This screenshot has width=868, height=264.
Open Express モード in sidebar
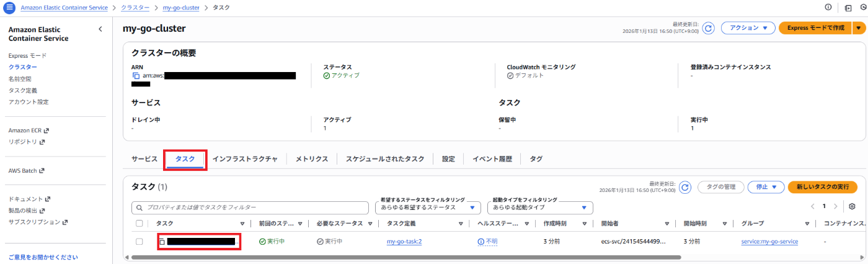[x=27, y=56]
